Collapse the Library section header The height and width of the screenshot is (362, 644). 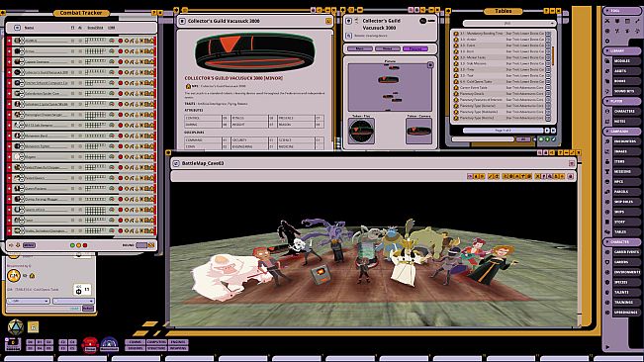[621, 50]
